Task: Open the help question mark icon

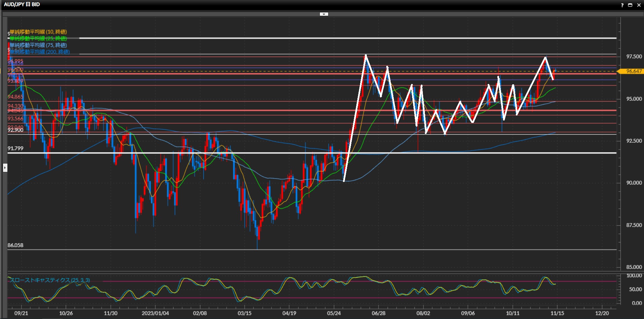Action: (622, 5)
